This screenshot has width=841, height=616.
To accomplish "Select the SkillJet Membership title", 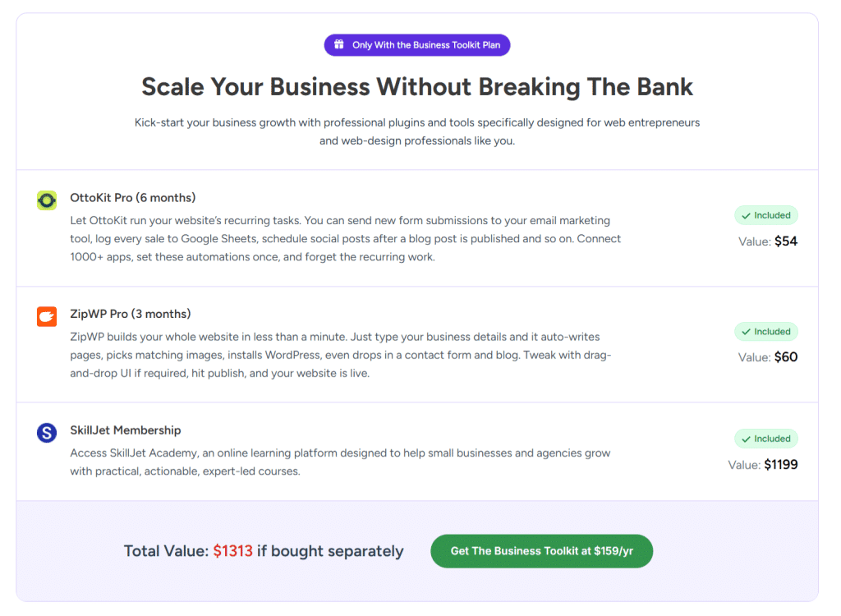I will click(x=126, y=430).
